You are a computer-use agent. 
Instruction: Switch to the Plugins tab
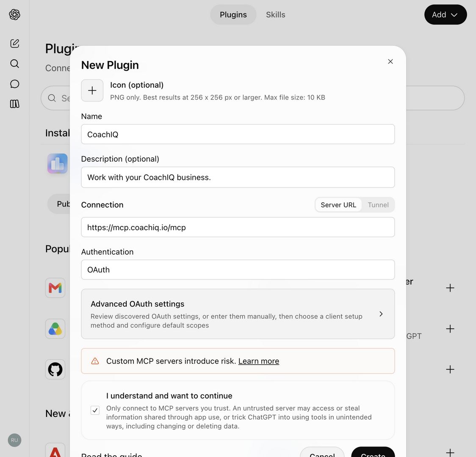pos(233,14)
